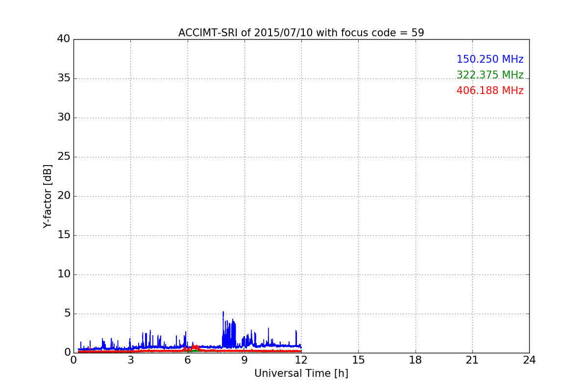Click the x-axis tick label 24

pos(529,360)
